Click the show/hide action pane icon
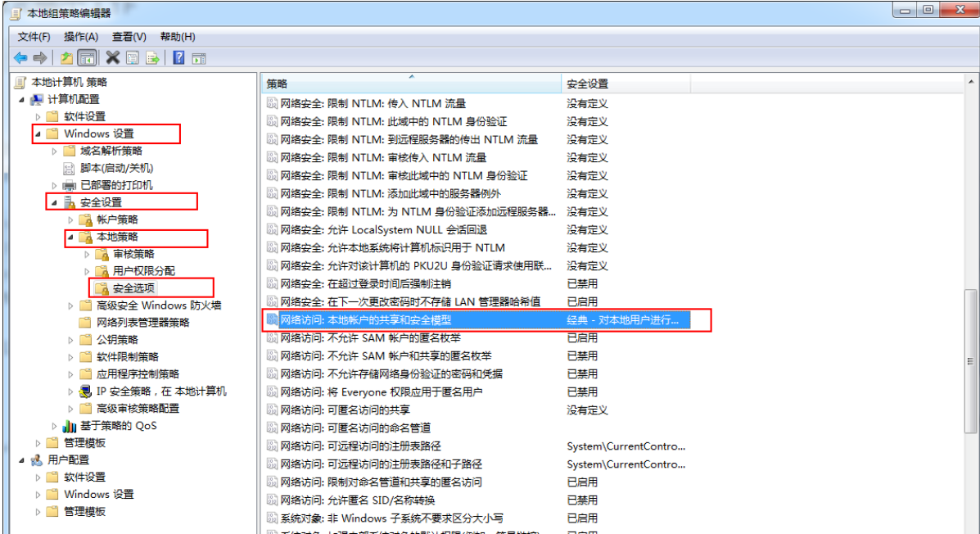Image resolution: width=980 pixels, height=534 pixels. coord(199,59)
